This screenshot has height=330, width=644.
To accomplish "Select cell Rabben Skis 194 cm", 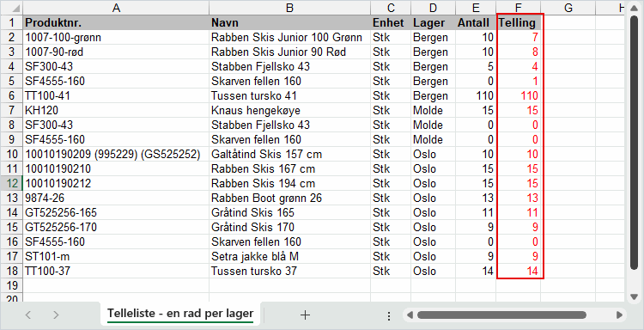I will (x=290, y=183).
